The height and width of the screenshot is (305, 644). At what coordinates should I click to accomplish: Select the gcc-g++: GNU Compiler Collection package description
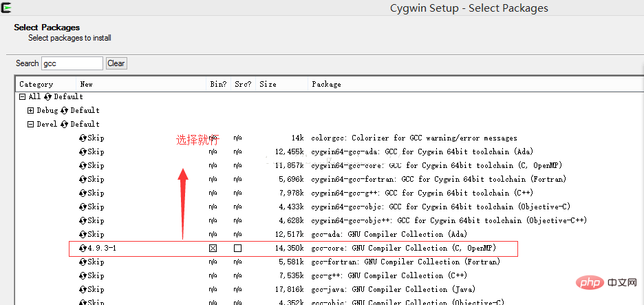[389, 276]
